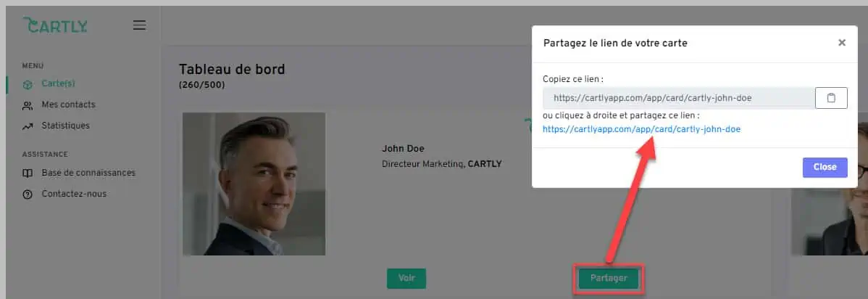Click the cube icon beside Carte(s)

point(28,84)
